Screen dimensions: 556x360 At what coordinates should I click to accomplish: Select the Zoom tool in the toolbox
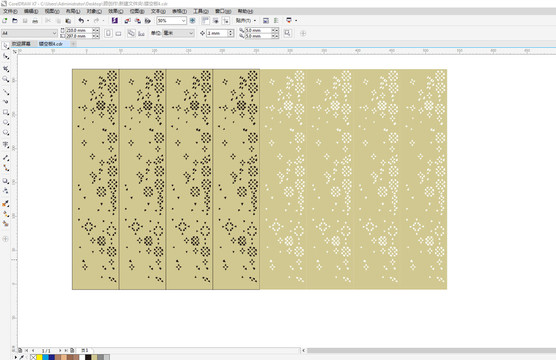pos(6,79)
